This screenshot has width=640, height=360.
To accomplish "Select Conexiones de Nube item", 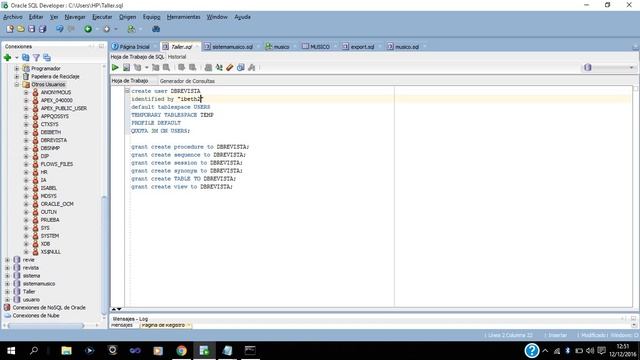I will (36, 316).
